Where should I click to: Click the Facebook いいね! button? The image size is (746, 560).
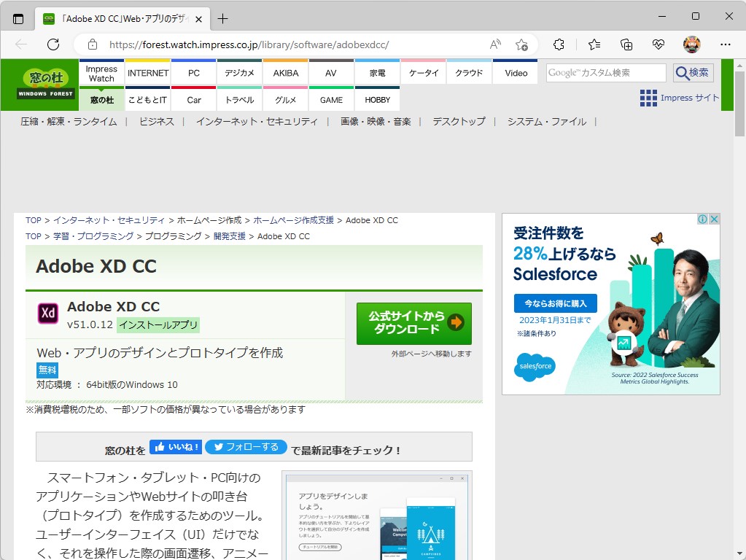(x=176, y=447)
